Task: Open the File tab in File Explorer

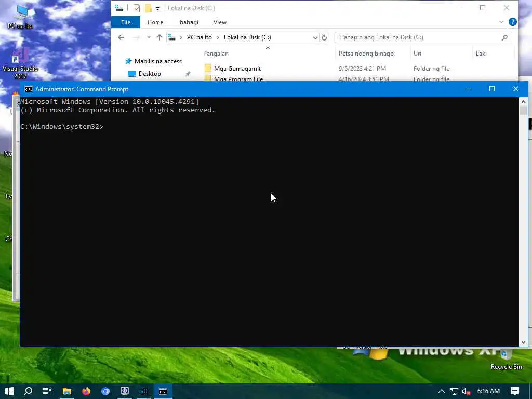Action: [126, 22]
